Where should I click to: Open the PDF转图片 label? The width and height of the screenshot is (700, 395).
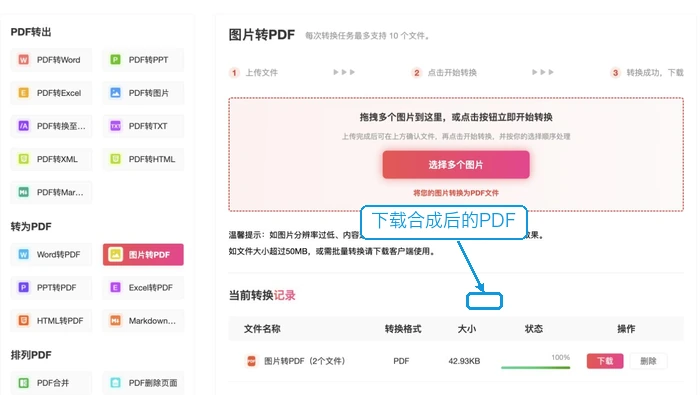pyautogui.click(x=149, y=93)
